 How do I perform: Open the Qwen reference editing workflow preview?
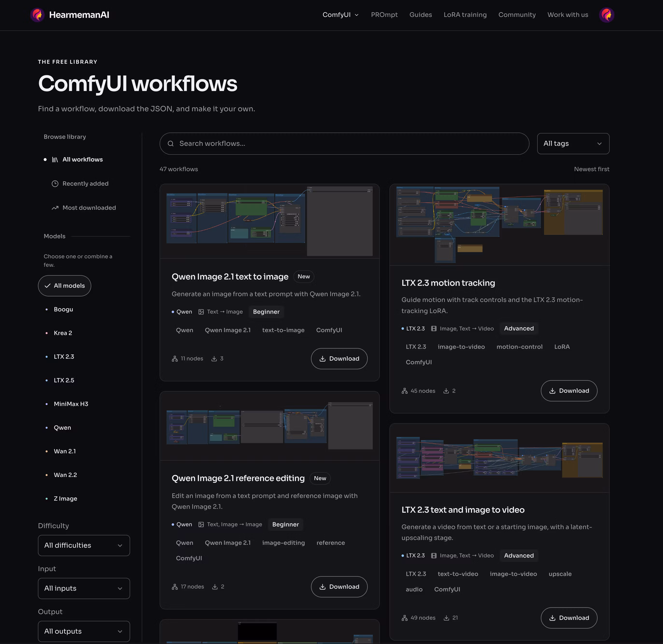click(270, 426)
